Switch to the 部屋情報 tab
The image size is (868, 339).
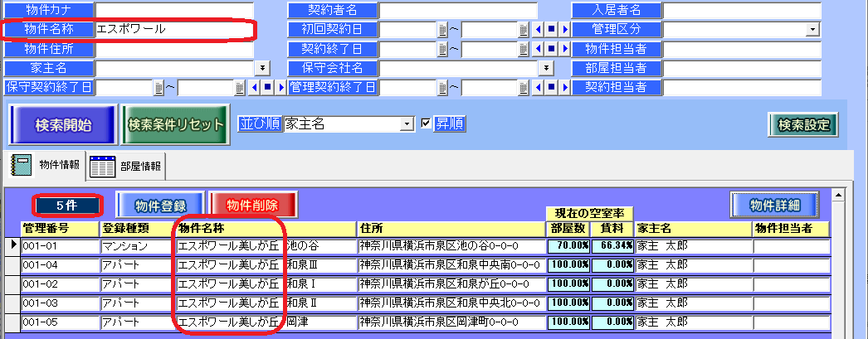pyautogui.click(x=139, y=166)
